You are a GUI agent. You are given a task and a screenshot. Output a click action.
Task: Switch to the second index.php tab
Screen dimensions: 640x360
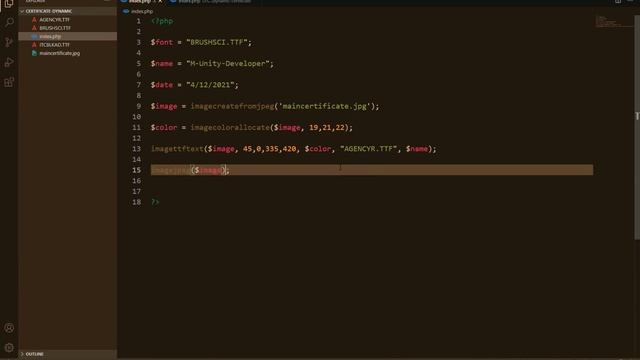coord(210,2)
